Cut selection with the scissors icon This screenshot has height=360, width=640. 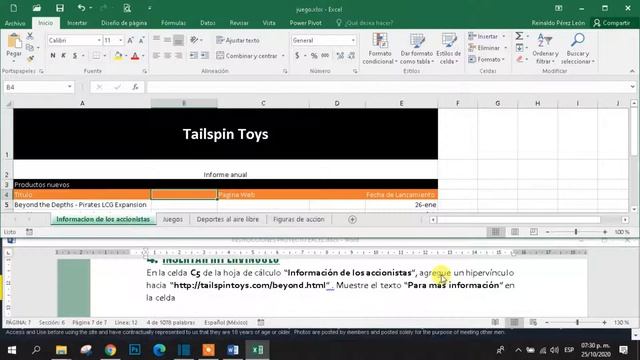point(30,36)
